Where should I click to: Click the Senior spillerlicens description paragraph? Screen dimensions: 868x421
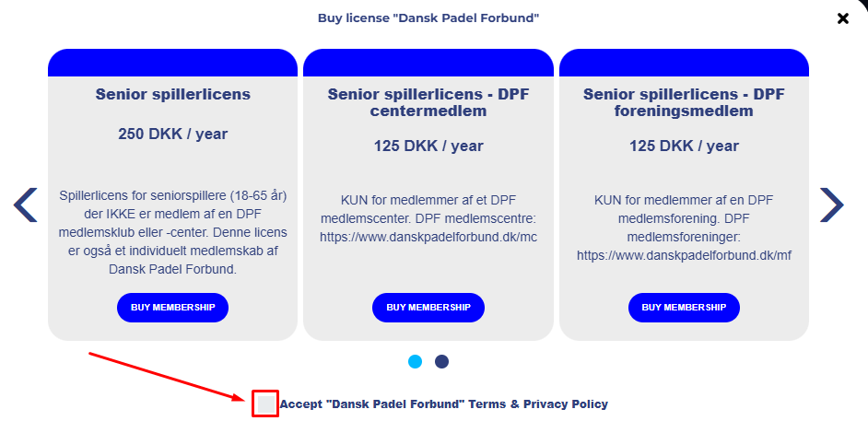[172, 232]
